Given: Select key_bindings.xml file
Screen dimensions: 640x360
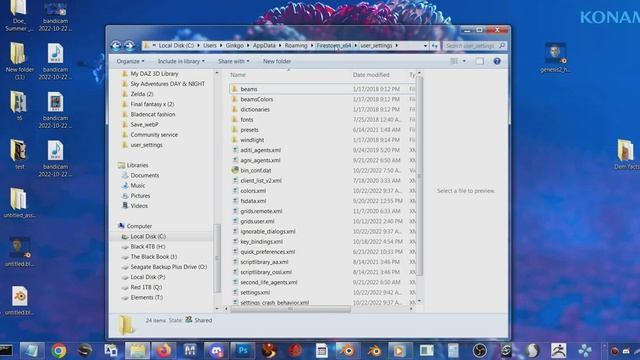Looking at the screenshot, I should [x=261, y=242].
